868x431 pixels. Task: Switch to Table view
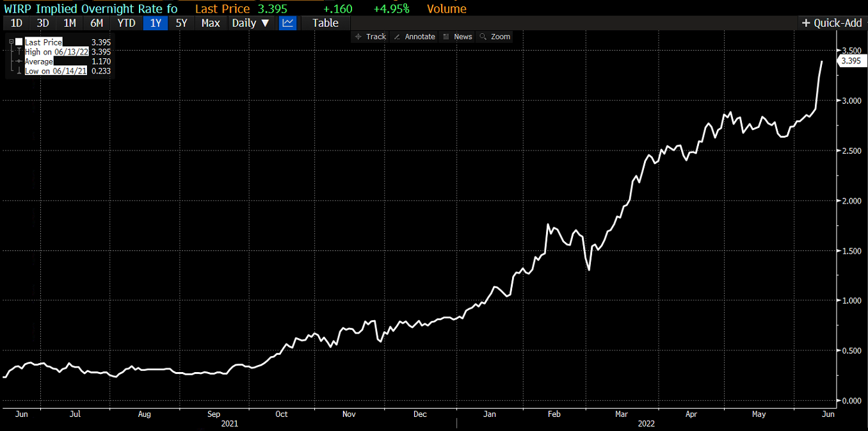coord(325,23)
